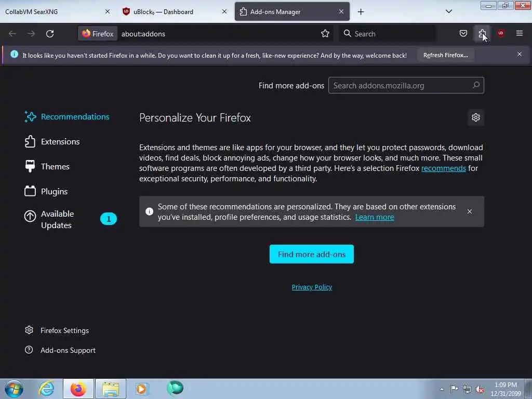This screenshot has width=532, height=399.
Task: Open Firefox Settings from sidebar
Action: 57,330
